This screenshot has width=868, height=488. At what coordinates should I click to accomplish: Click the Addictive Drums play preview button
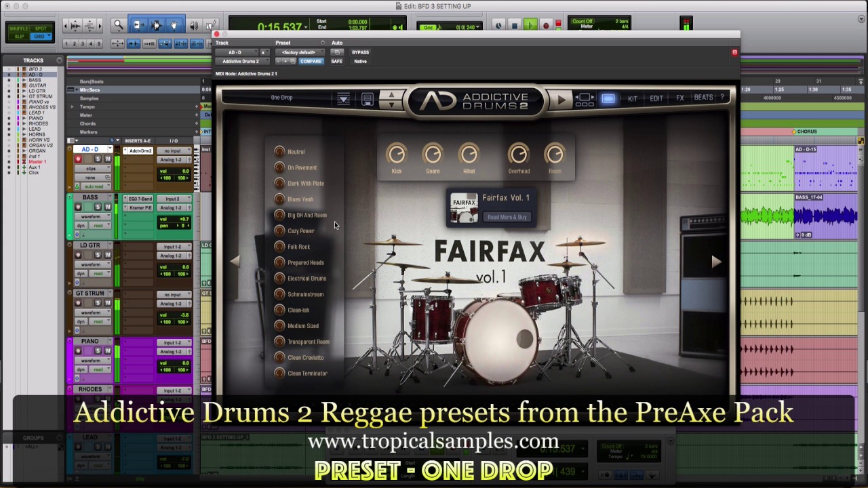[561, 100]
